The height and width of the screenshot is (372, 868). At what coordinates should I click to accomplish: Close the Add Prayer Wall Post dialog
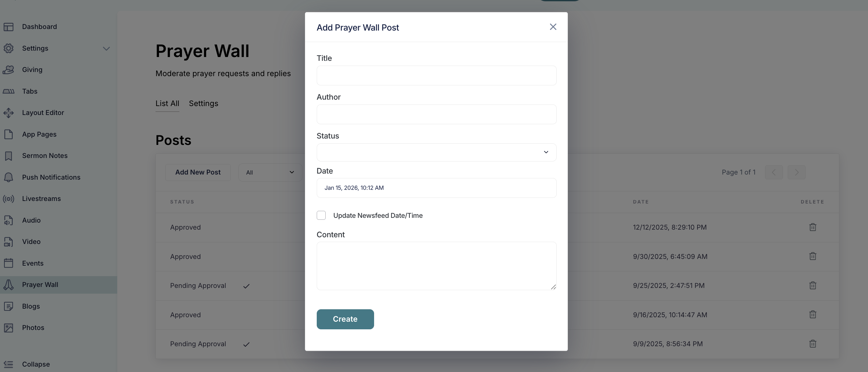tap(553, 27)
